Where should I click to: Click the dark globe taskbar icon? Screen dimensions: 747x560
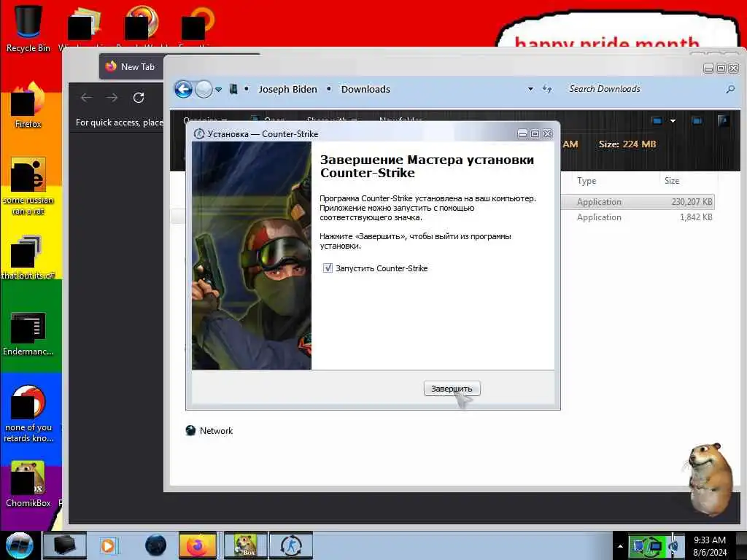click(x=156, y=545)
